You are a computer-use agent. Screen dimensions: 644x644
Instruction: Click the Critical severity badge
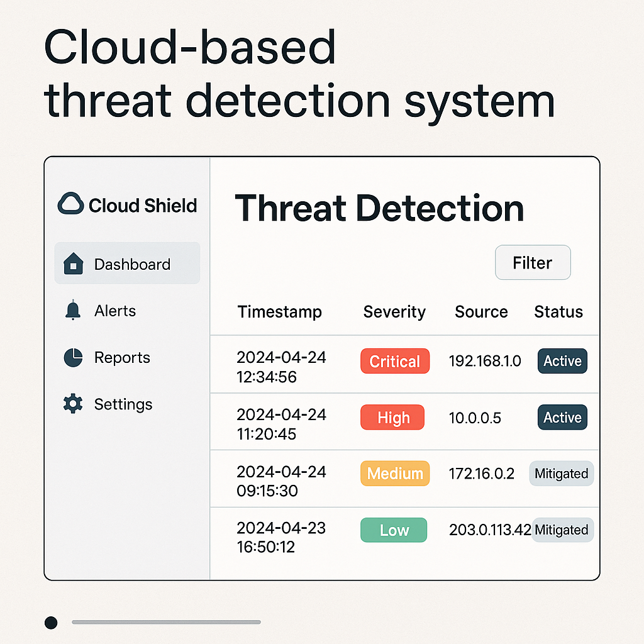[x=394, y=361]
